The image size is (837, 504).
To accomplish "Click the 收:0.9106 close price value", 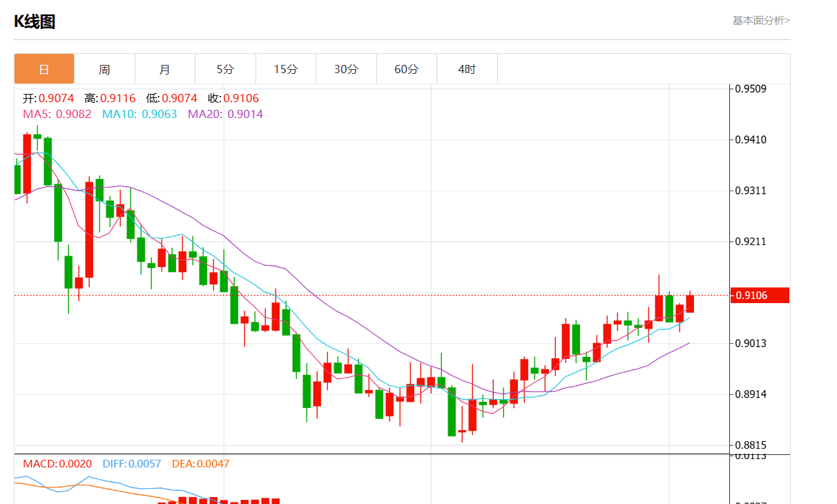I will (x=233, y=99).
